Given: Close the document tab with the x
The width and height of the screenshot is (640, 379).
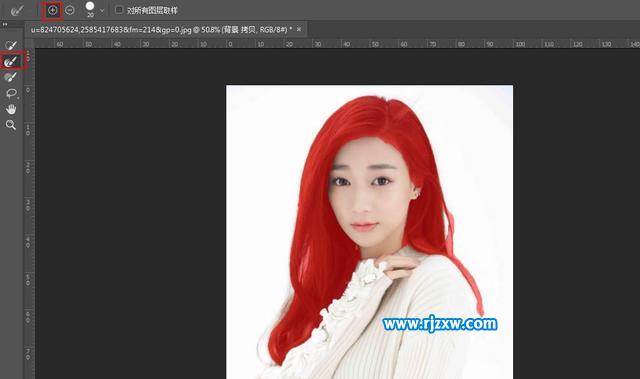Looking at the screenshot, I should click(x=299, y=29).
